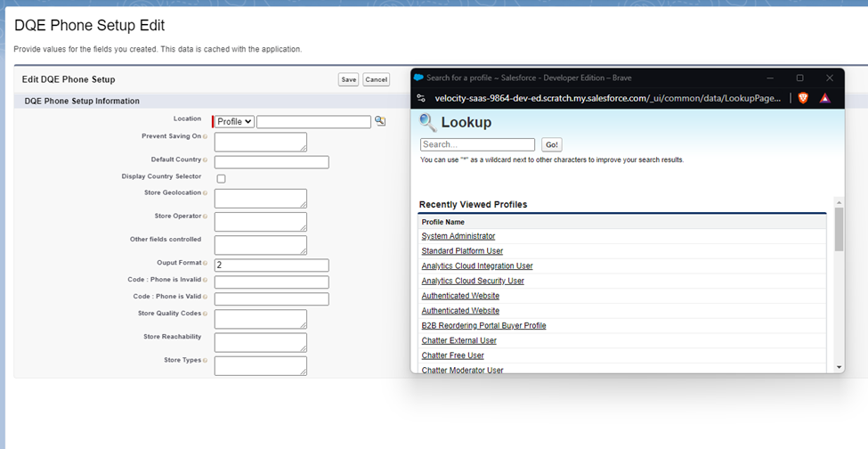Click into Code : Phone is Valid field

click(x=272, y=299)
